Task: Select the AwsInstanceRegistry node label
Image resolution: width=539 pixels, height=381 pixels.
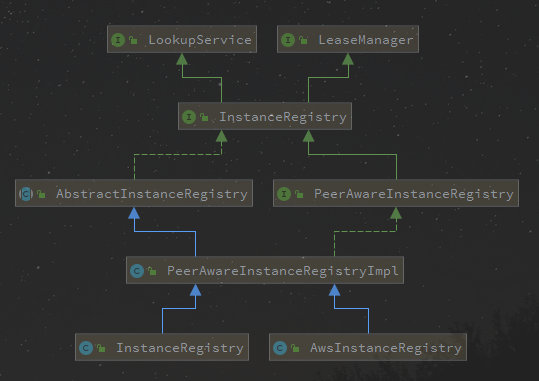Action: (385, 348)
